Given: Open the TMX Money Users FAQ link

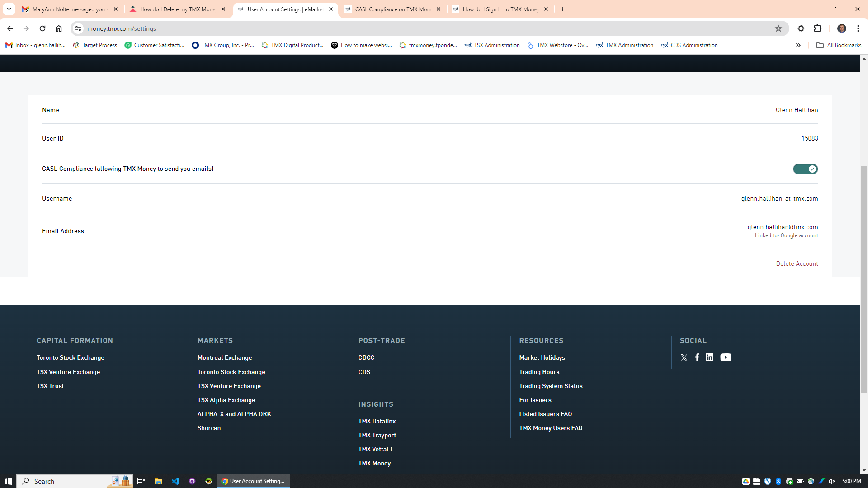Looking at the screenshot, I should pyautogui.click(x=550, y=428).
